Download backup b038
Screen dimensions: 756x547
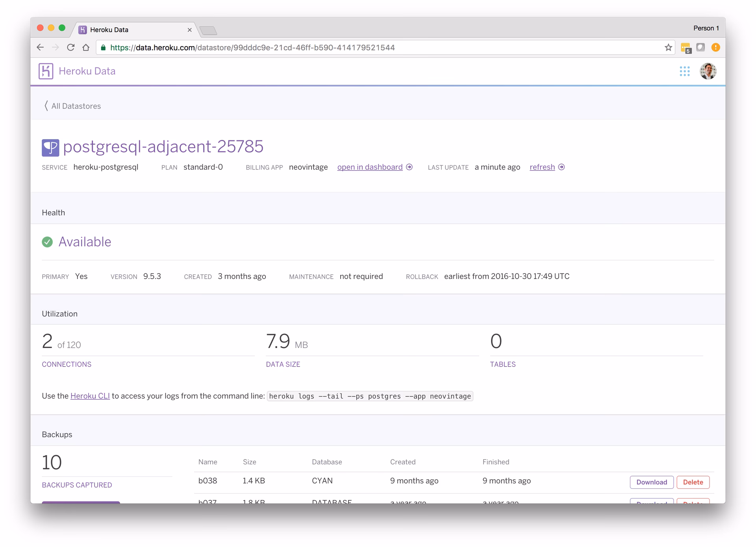[x=652, y=482]
